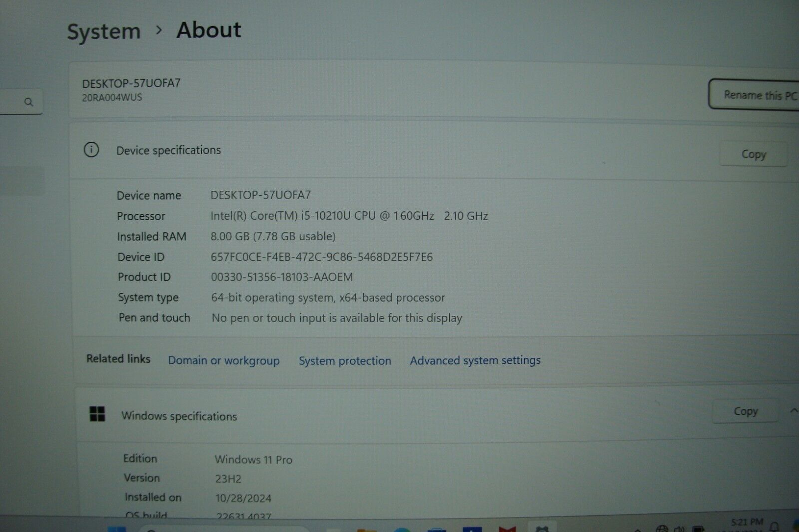Open the Domain or workgroup link
The width and height of the screenshot is (799, 532).
point(224,360)
